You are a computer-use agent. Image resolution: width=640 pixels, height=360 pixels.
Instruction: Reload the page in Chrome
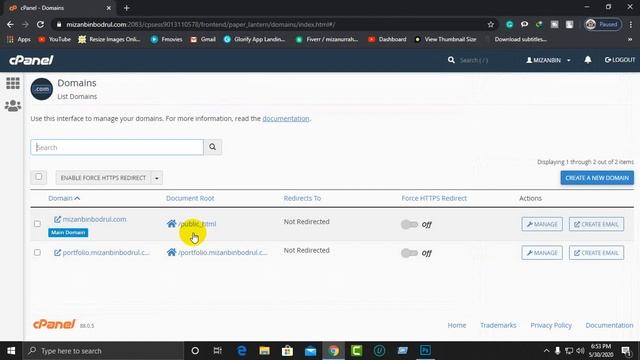40,24
